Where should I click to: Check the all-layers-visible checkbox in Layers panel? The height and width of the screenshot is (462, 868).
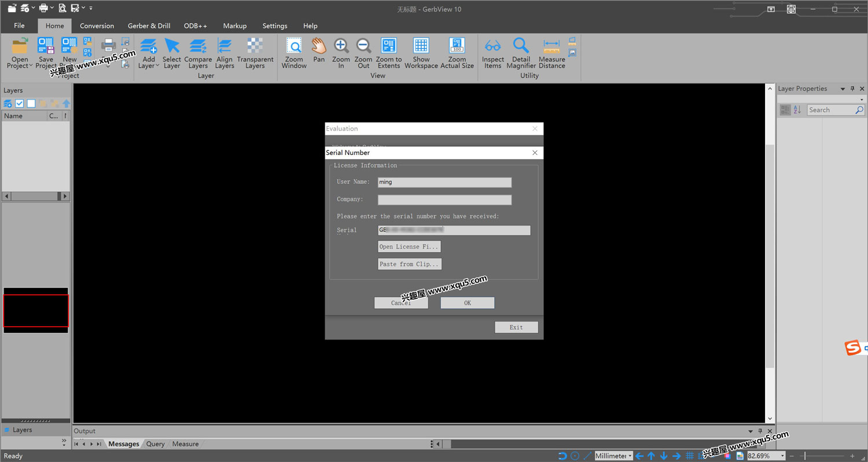pos(20,104)
